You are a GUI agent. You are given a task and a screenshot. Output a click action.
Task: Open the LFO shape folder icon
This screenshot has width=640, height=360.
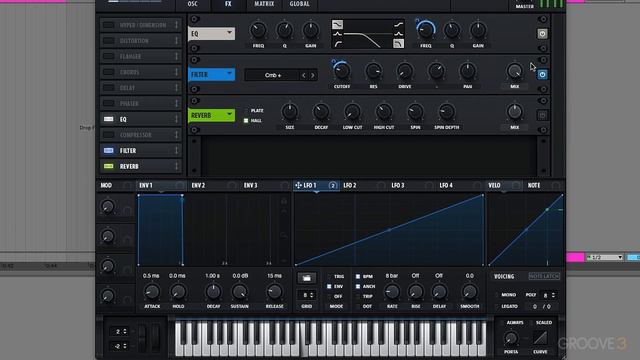307,278
